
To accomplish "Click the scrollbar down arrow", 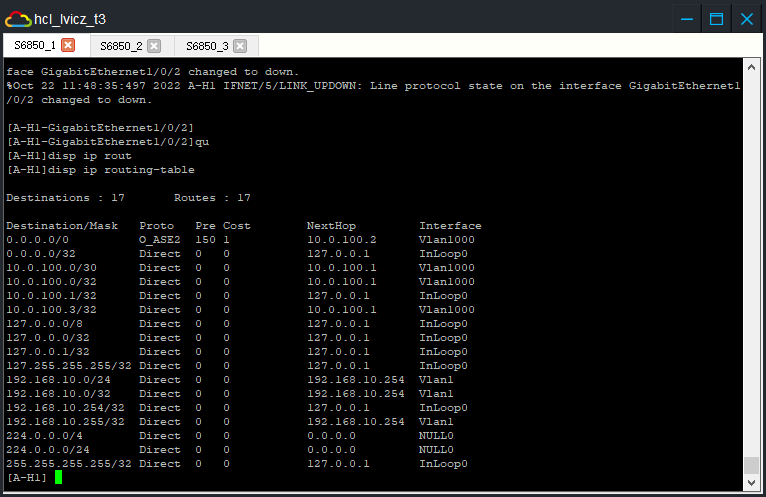I will (751, 484).
